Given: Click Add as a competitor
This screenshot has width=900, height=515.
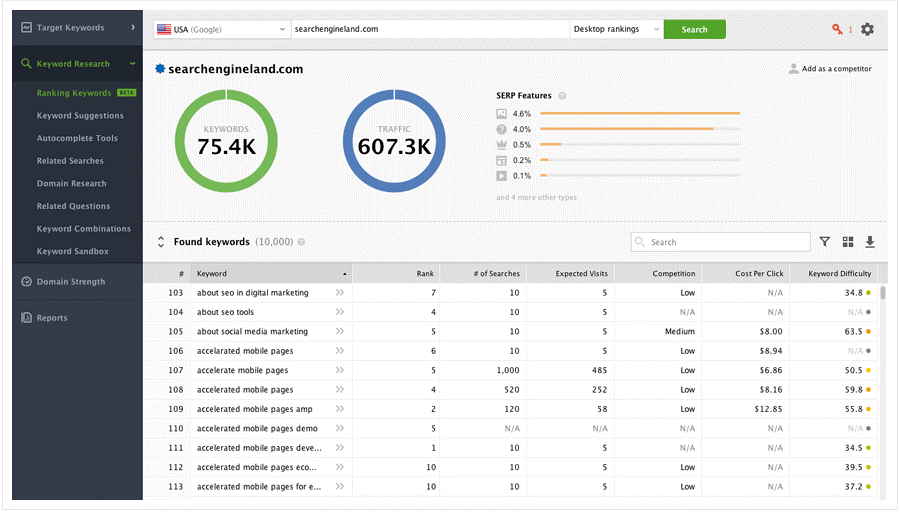Looking at the screenshot, I should [x=829, y=69].
